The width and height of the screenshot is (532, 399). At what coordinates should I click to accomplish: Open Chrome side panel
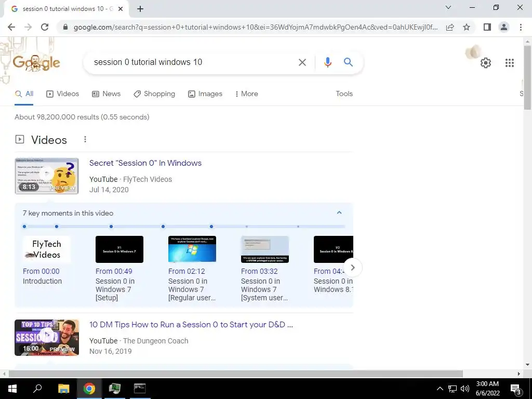click(x=487, y=27)
